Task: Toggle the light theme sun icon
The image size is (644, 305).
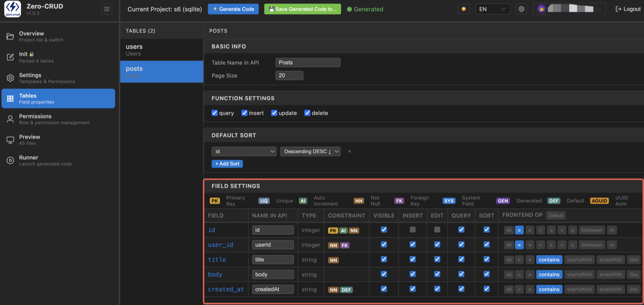Action: click(464, 9)
